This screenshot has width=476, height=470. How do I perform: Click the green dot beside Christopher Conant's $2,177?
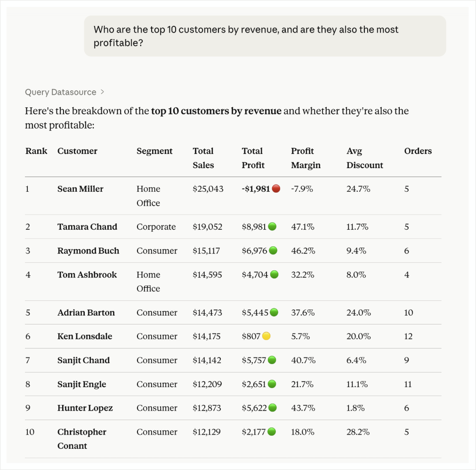tap(272, 432)
